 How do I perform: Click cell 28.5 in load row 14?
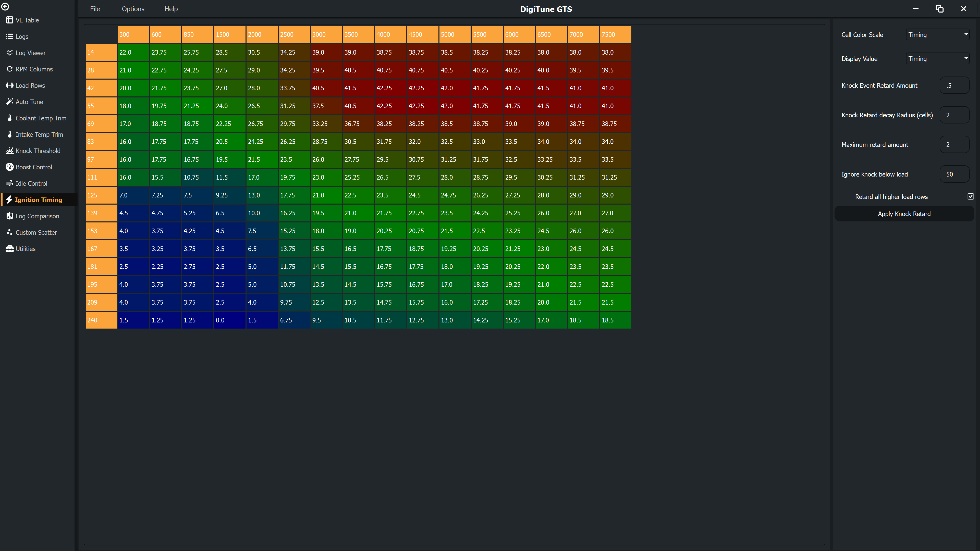(x=230, y=53)
